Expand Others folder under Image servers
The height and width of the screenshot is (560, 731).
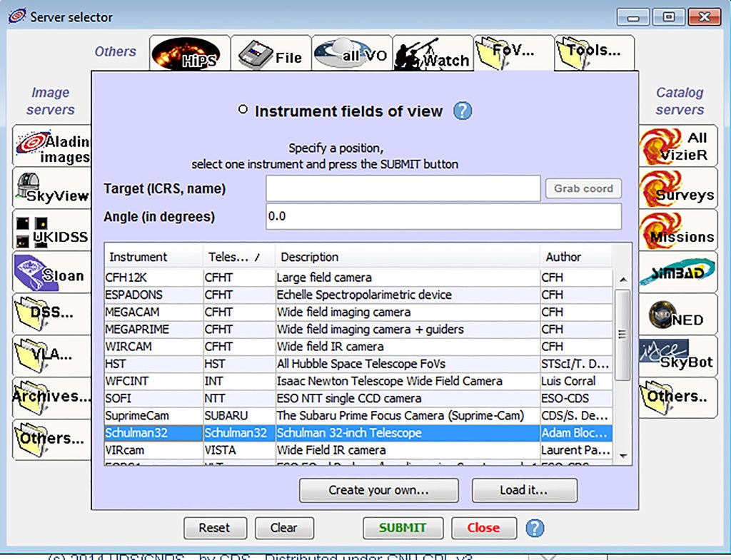[51, 440]
